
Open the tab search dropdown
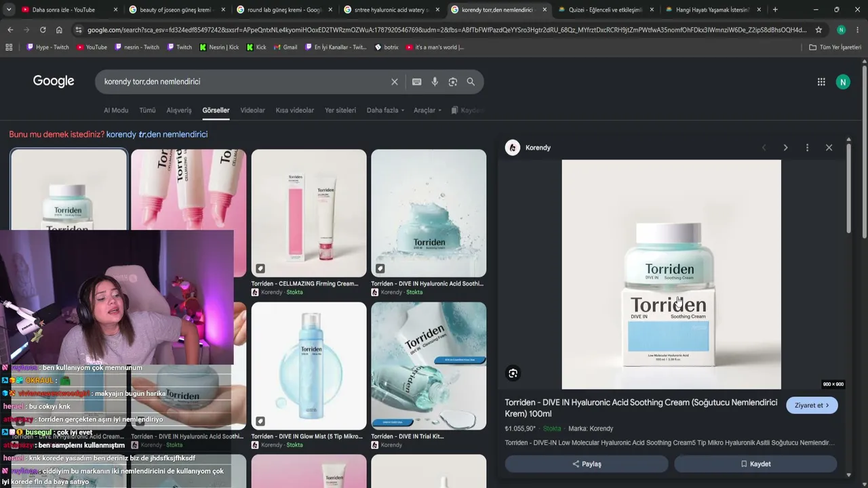point(9,9)
